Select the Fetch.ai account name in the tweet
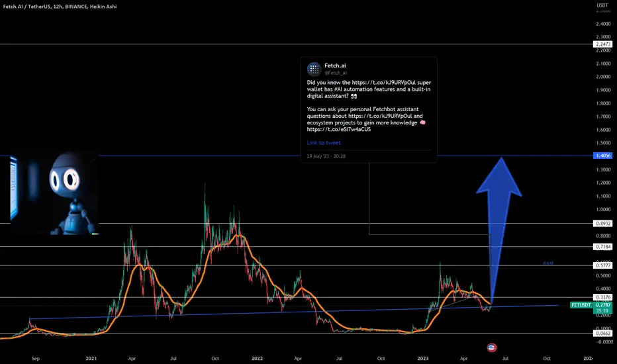Screen dimensions: 617x364 (335, 66)
